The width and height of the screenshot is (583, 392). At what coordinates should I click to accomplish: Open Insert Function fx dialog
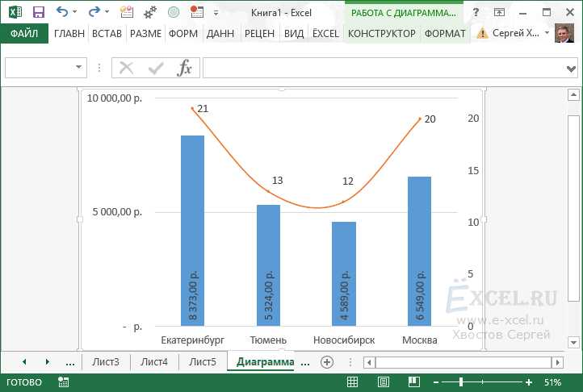[x=185, y=68]
